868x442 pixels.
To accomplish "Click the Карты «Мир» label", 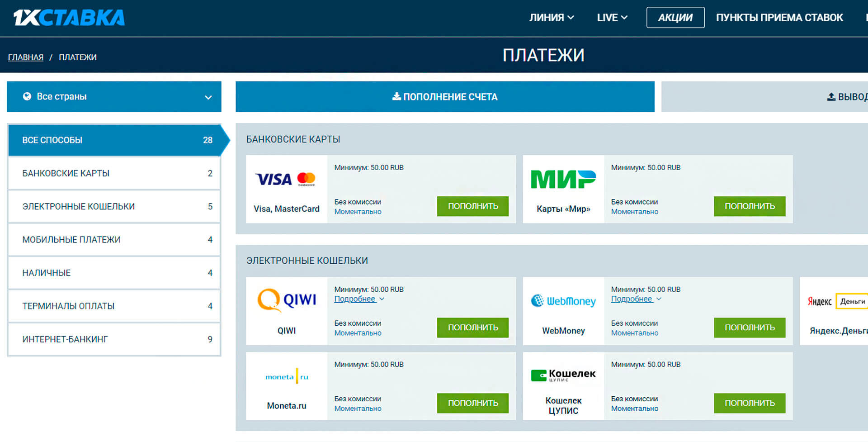I will [563, 209].
